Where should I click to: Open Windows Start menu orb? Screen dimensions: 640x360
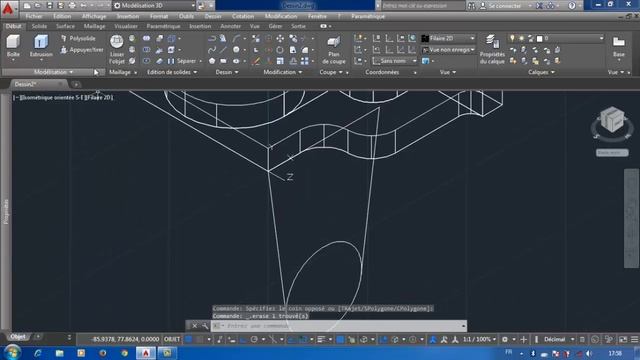coord(13,352)
